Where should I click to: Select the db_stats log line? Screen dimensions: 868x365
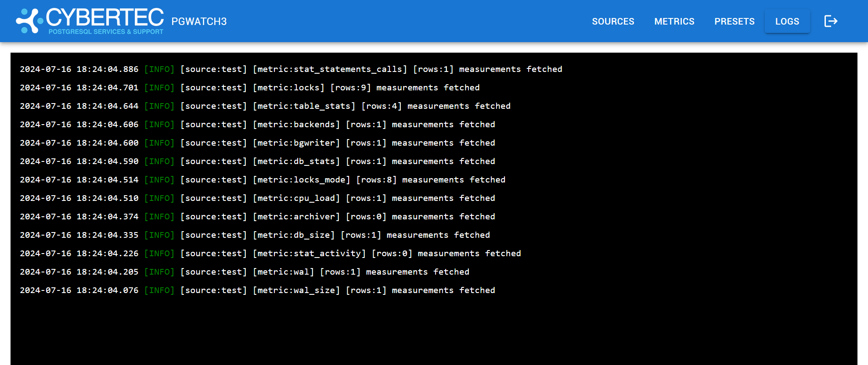click(257, 161)
